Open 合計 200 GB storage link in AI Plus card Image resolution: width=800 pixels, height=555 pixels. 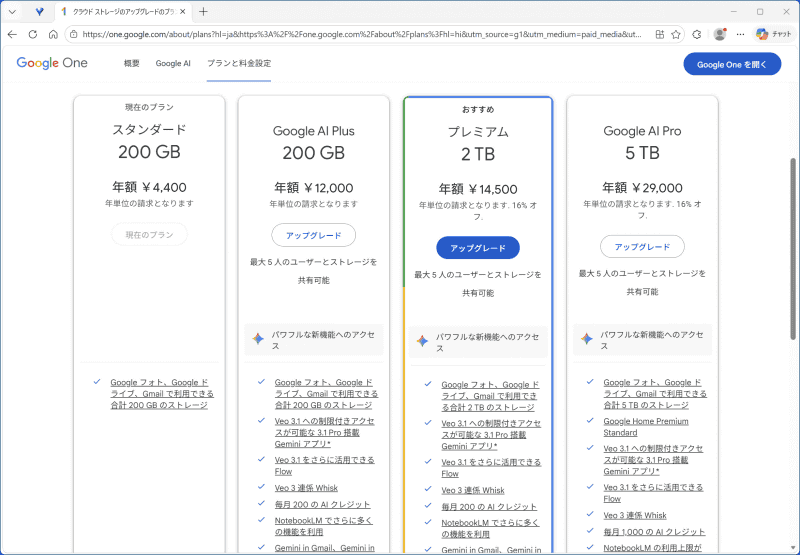(x=326, y=393)
